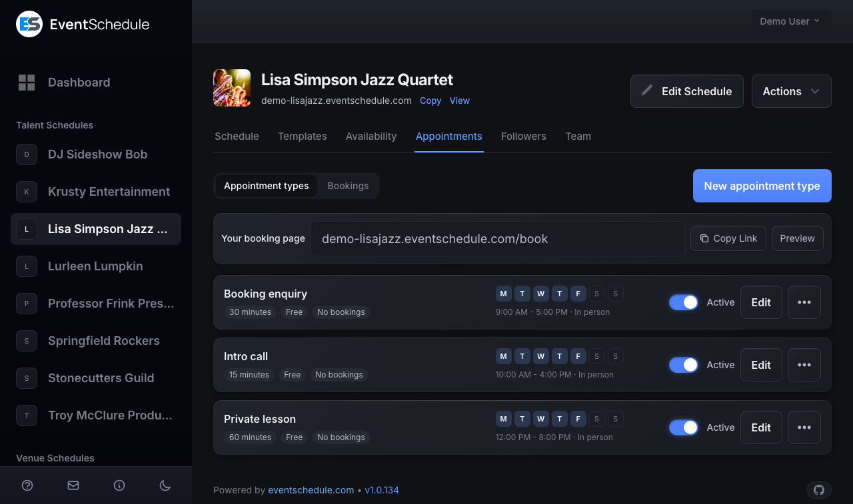Switch to the Templates tab

[x=303, y=136]
